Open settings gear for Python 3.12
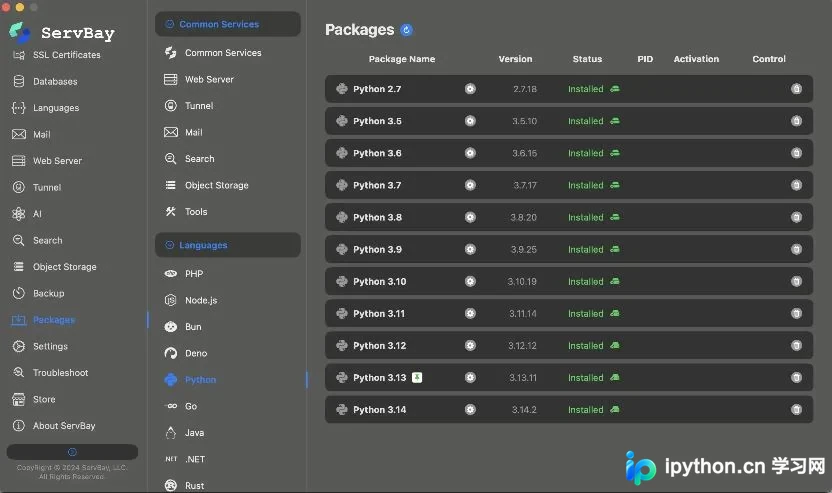 (x=470, y=345)
